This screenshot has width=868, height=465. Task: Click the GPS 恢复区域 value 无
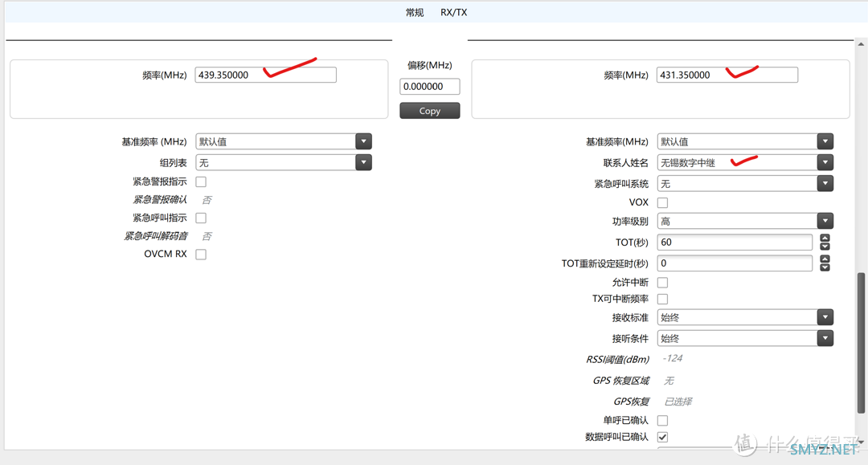(669, 381)
